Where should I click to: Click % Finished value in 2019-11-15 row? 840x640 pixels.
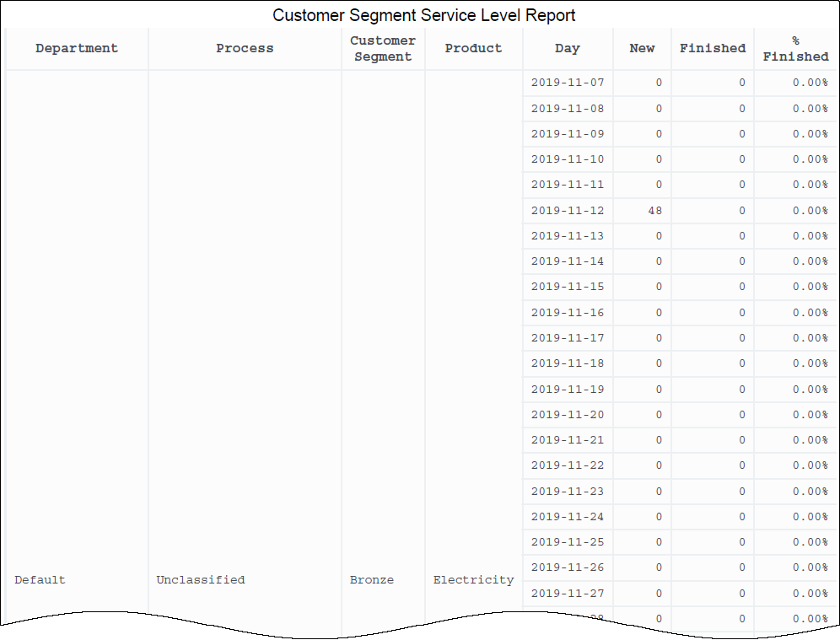pos(810,287)
